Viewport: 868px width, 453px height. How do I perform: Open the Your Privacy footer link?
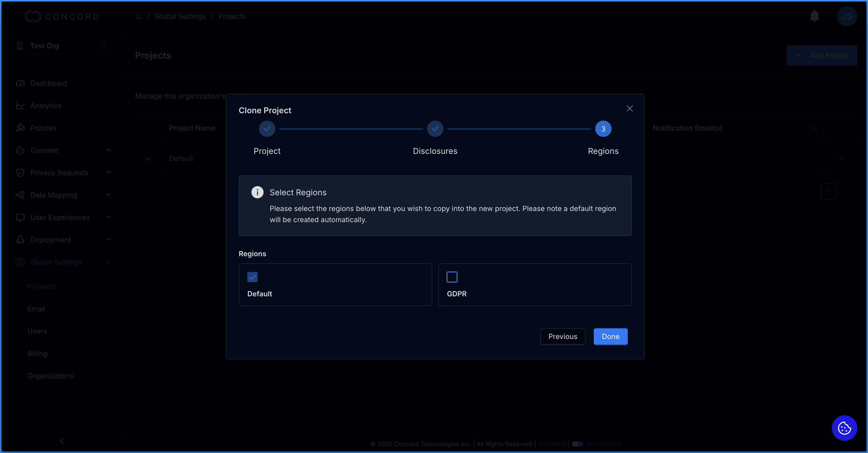pos(603,444)
